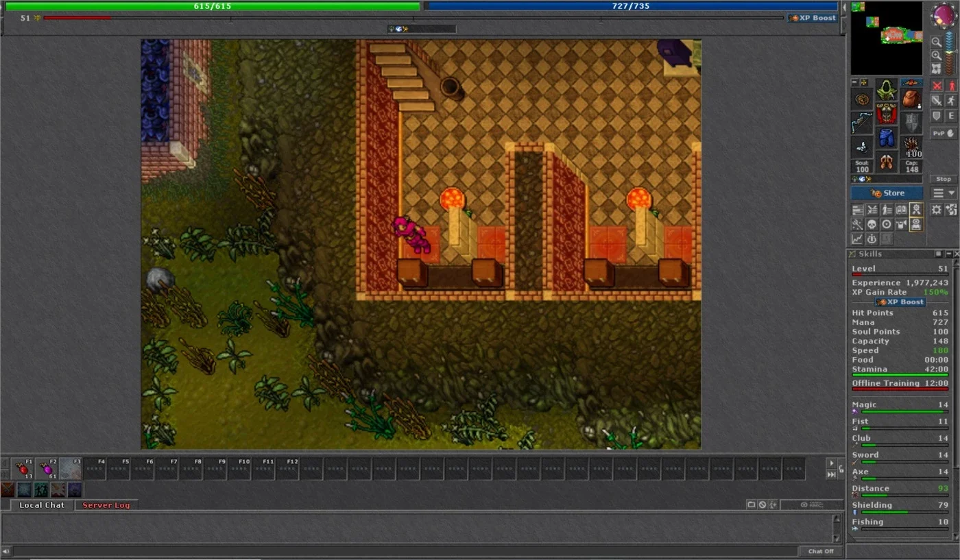This screenshot has width=960, height=560.
Task: Select the bow in weapon slot
Action: tap(861, 123)
